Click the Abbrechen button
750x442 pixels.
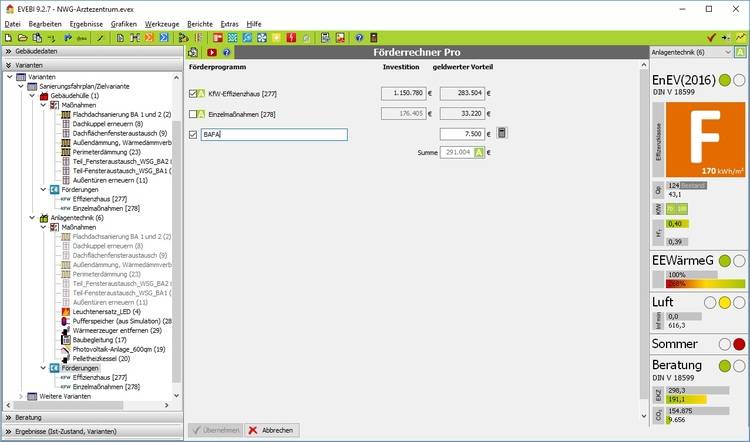[271, 430]
